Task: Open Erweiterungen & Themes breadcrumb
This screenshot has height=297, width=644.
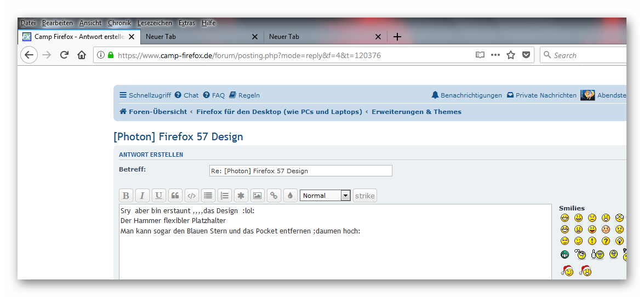Action: (x=417, y=112)
